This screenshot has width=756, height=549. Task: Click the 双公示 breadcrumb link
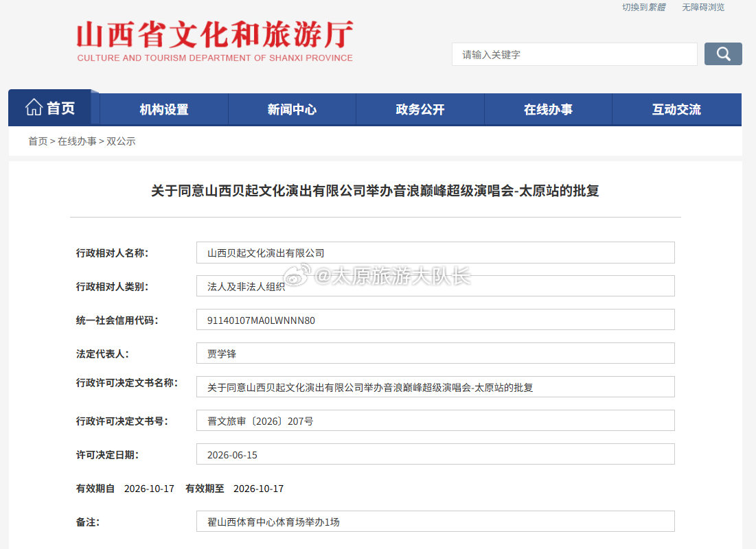coord(121,141)
